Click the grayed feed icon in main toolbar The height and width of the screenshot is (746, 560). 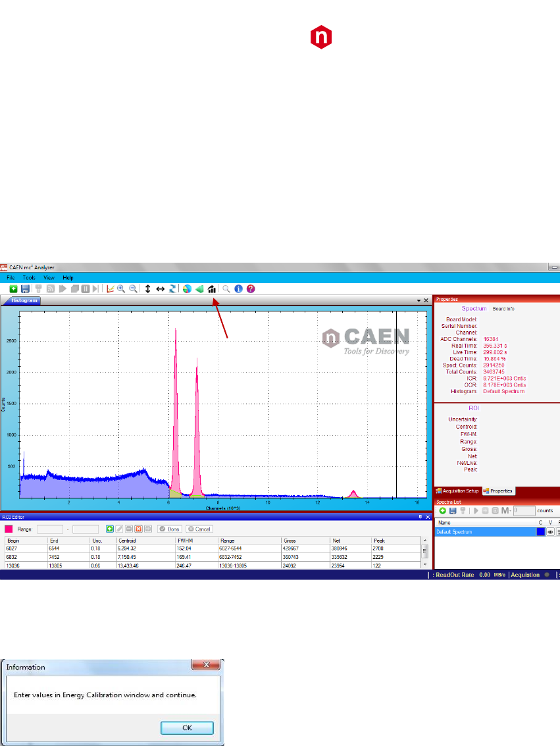pos(51,289)
